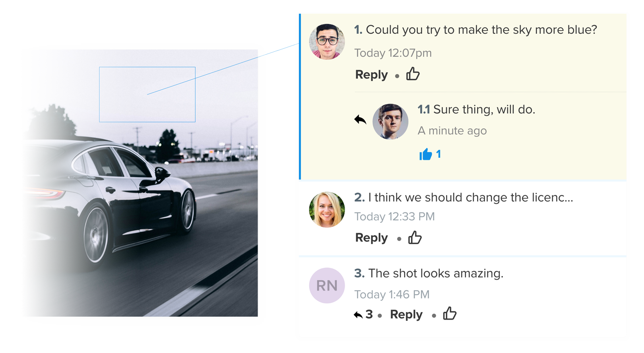Expand truncated comment 2 text
The image size is (644, 353).
(x=471, y=198)
